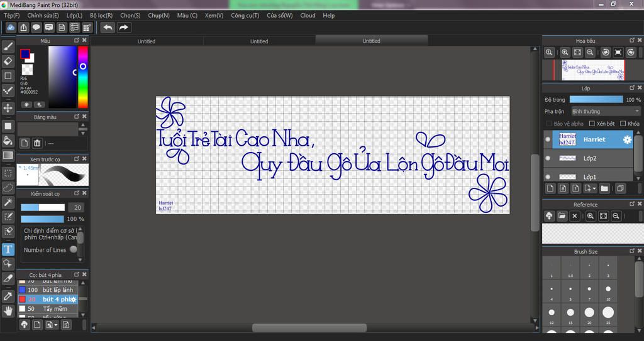Image resolution: width=644 pixels, height=341 pixels.
Task: Select the Lớp2 layer row
Action: (588, 158)
